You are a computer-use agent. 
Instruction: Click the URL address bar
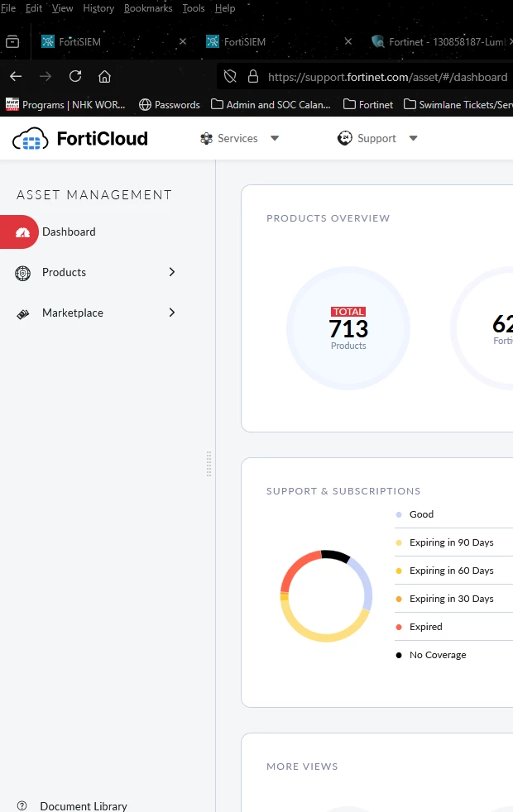tap(387, 77)
